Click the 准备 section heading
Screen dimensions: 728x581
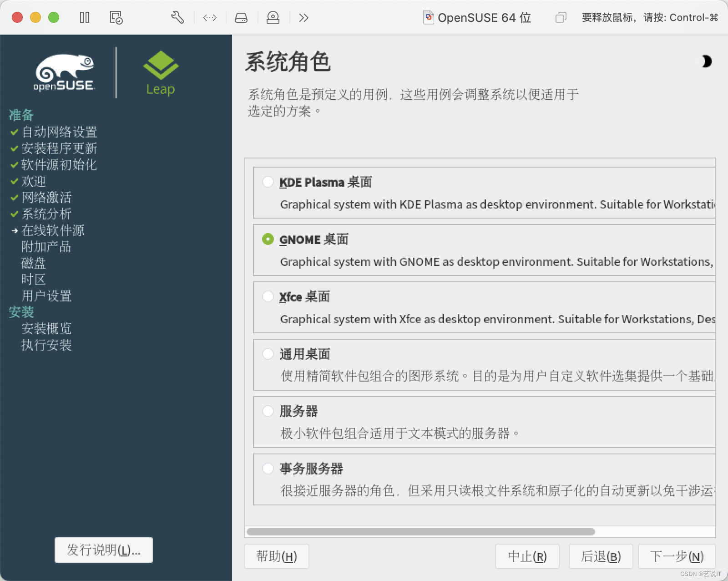pyautogui.click(x=21, y=115)
